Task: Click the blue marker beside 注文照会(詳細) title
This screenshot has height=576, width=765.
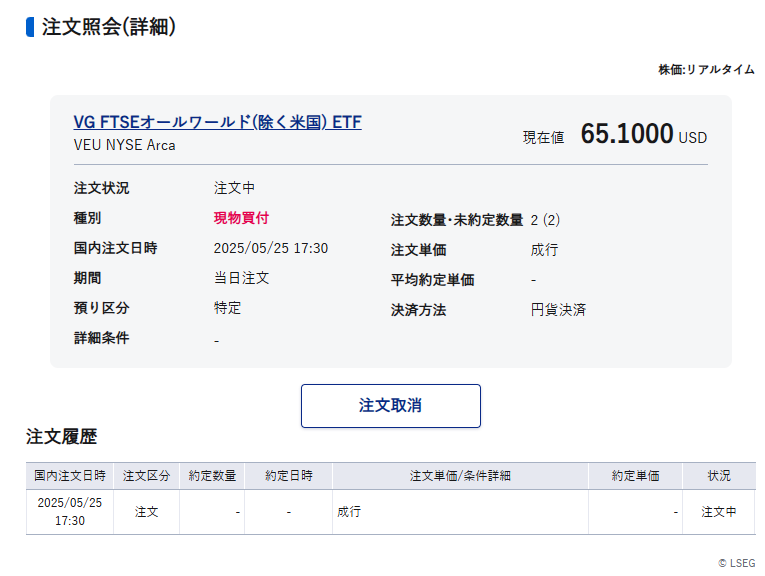Action: pyautogui.click(x=30, y=27)
